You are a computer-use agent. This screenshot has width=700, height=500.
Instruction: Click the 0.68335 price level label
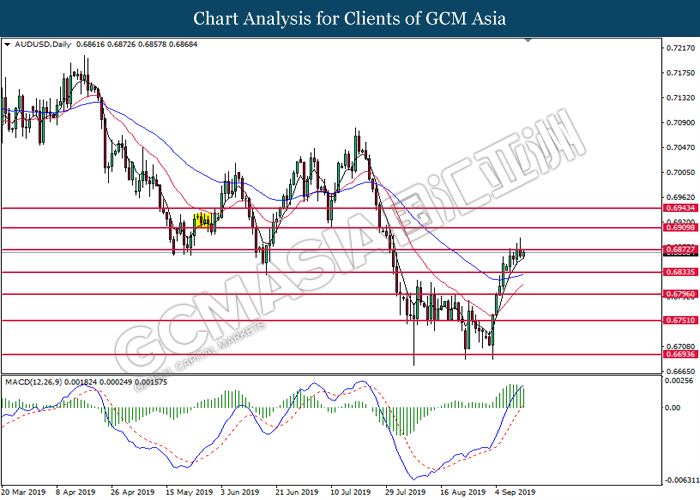pos(681,272)
